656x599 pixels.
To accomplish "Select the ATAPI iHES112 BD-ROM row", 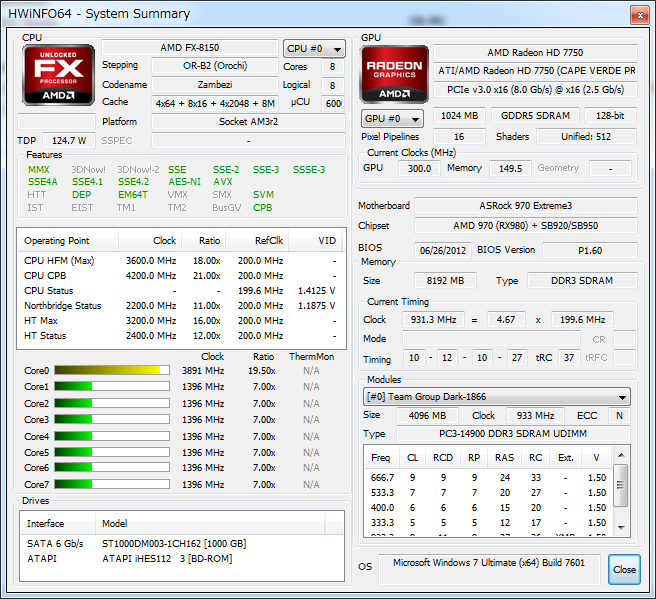I will coord(182,558).
